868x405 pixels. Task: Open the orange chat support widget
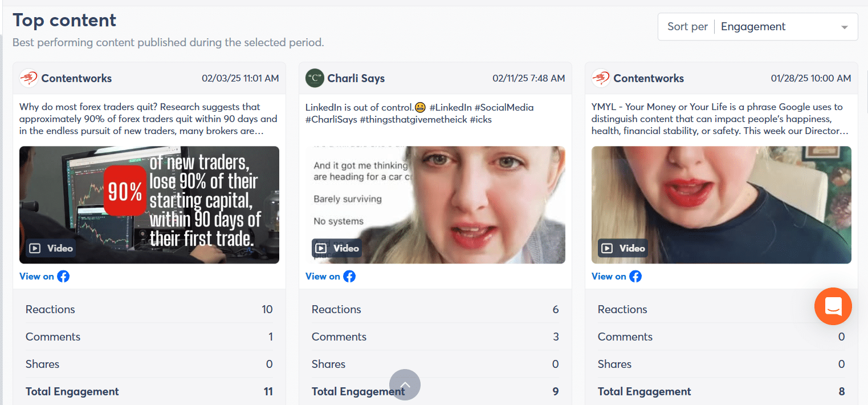(x=833, y=306)
